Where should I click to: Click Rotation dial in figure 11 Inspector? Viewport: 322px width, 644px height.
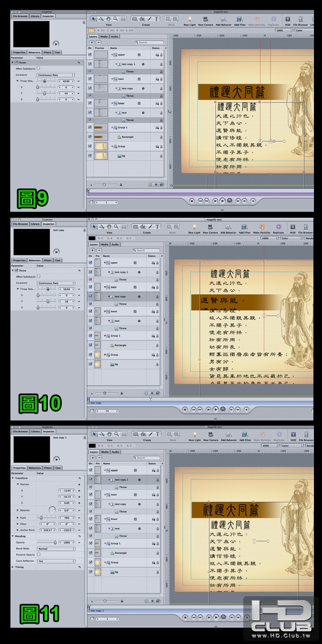point(52,509)
